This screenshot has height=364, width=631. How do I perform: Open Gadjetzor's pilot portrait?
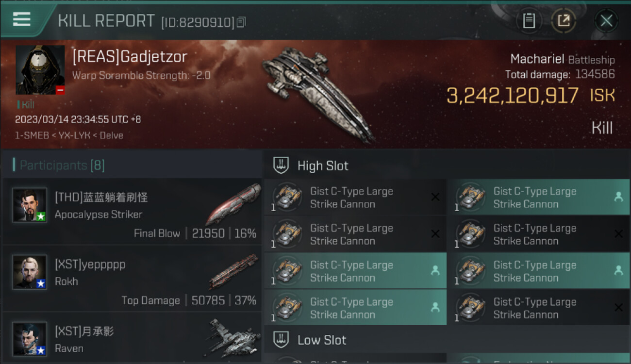(x=40, y=70)
